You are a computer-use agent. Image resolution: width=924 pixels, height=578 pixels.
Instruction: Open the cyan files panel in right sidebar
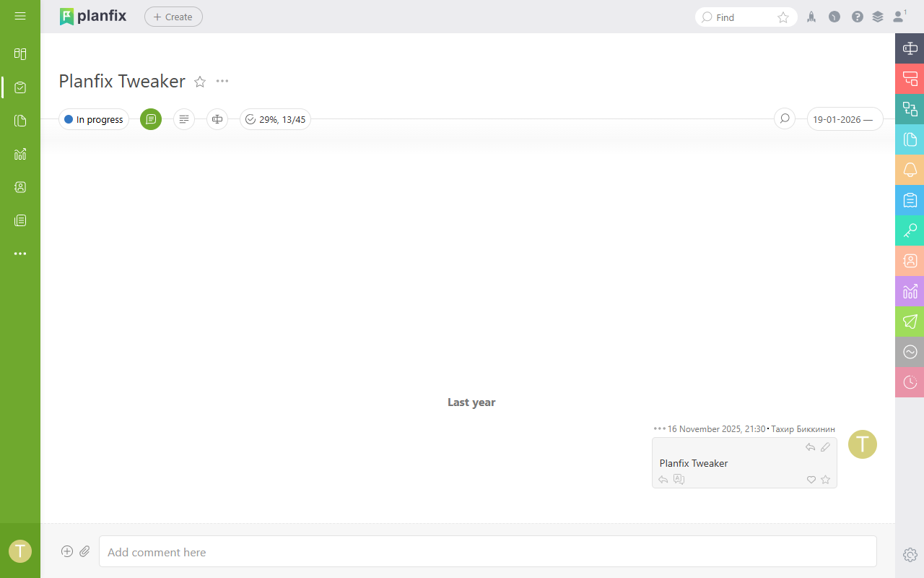point(910,139)
